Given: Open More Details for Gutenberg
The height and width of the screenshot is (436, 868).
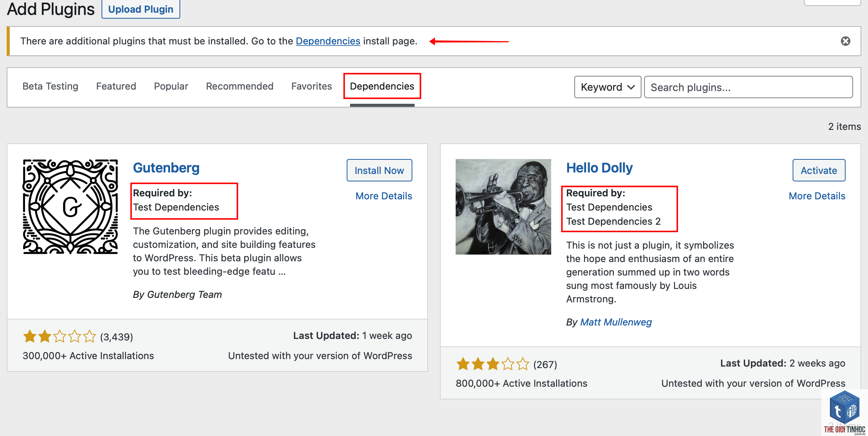Looking at the screenshot, I should point(384,196).
